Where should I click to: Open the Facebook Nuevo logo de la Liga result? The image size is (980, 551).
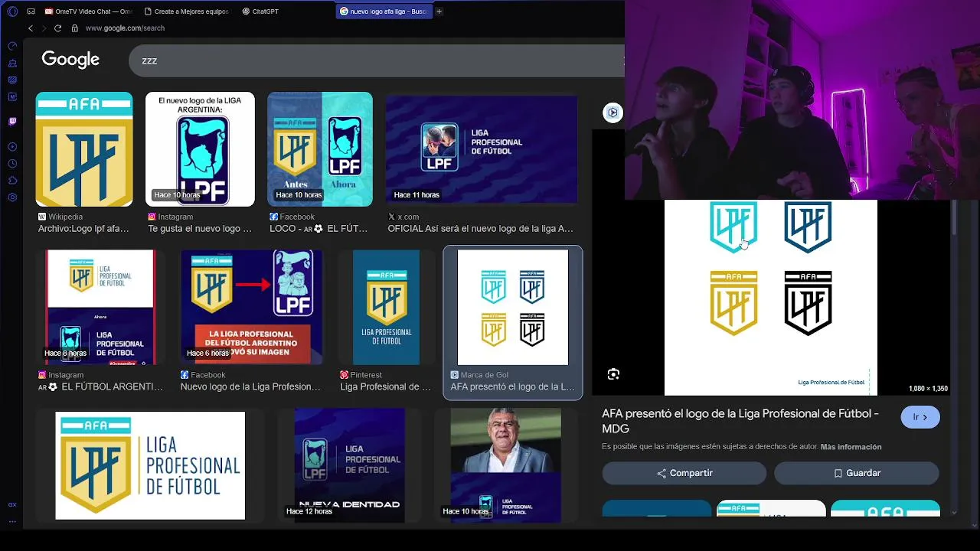pyautogui.click(x=250, y=386)
